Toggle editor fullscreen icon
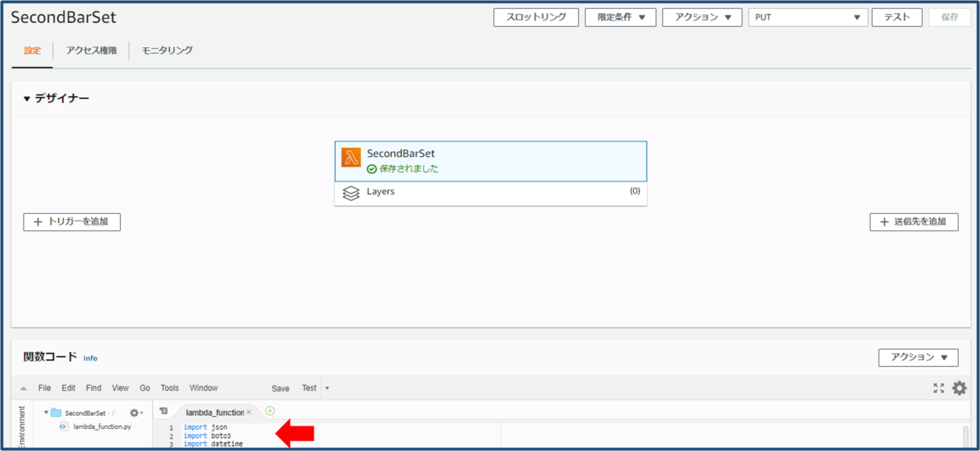 coord(939,388)
